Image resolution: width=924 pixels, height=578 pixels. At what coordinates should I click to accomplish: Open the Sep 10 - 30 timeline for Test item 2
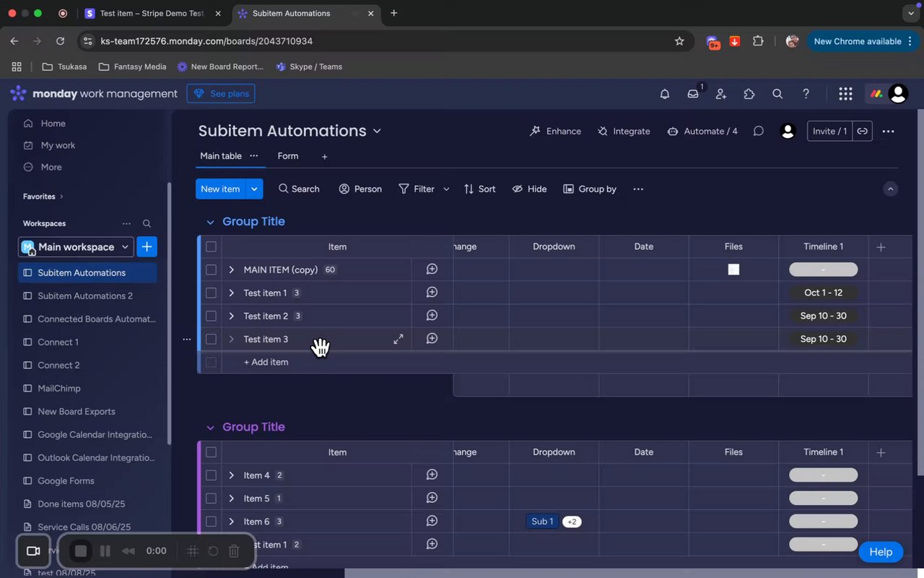tap(823, 316)
